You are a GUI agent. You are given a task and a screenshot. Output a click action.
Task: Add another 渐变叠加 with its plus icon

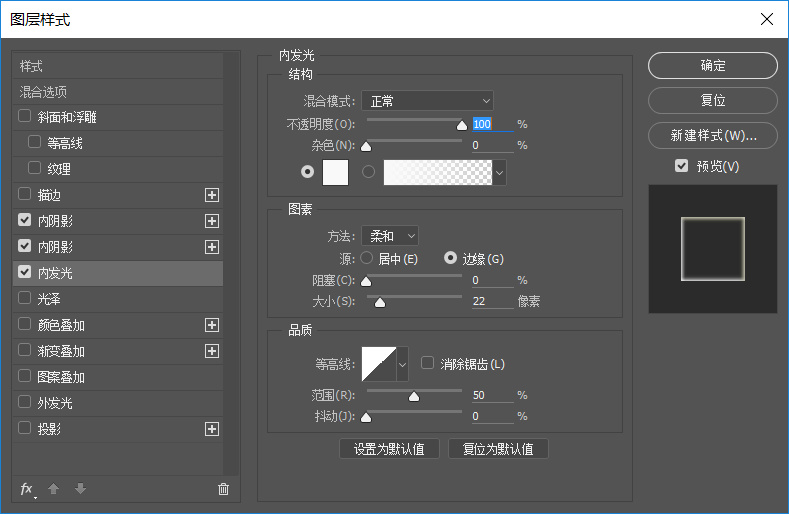click(x=211, y=351)
